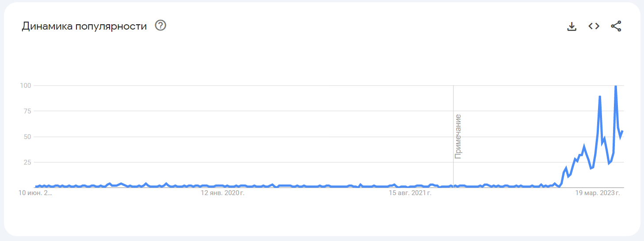Screen dimensions: 644x241
Task: Click the dip between the two tall spikes
Action: coord(609,163)
